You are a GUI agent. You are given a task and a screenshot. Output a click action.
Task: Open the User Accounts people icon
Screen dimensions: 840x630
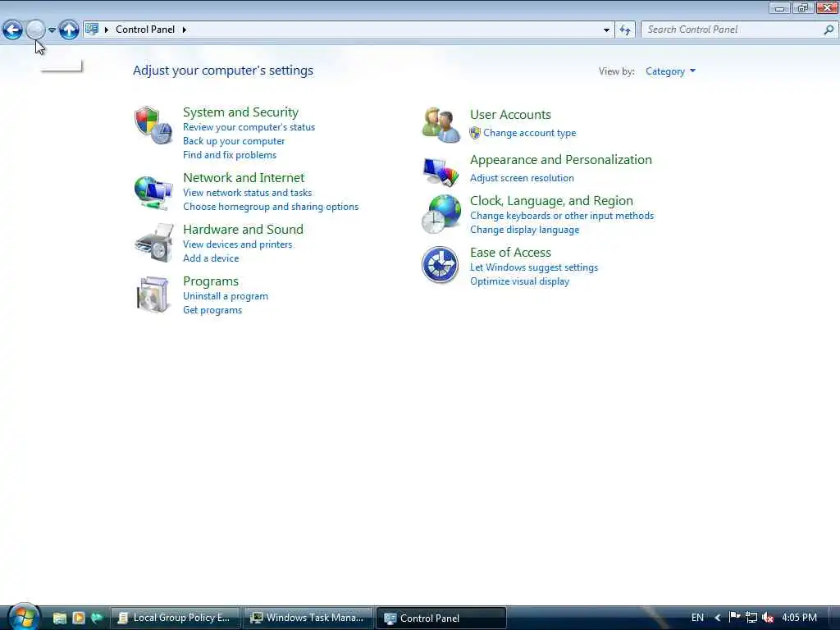441,125
